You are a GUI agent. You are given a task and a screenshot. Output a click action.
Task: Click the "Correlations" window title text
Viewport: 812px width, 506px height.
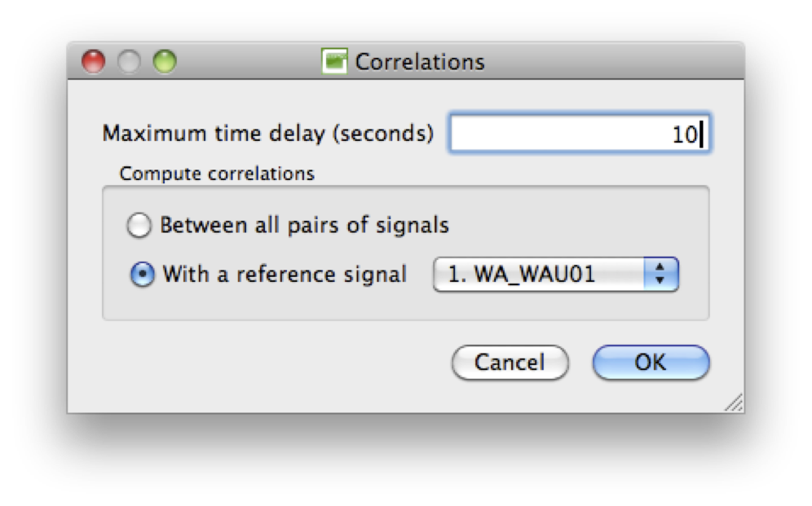[420, 62]
